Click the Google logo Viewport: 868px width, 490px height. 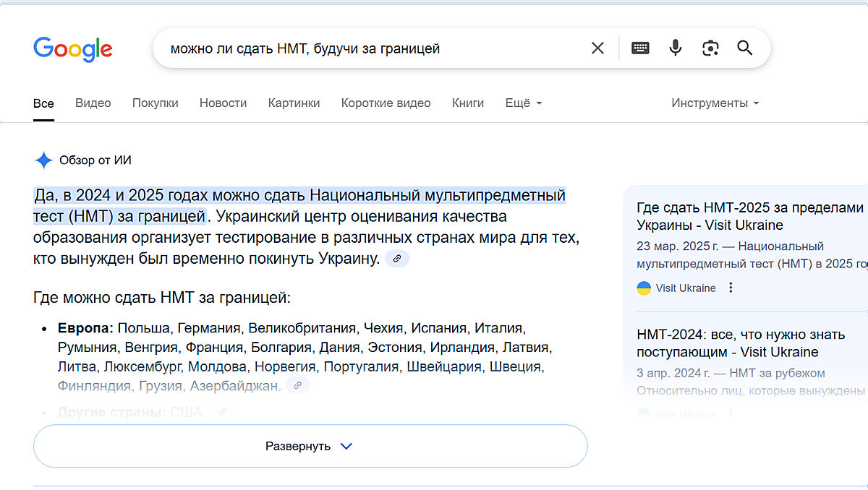[72, 49]
